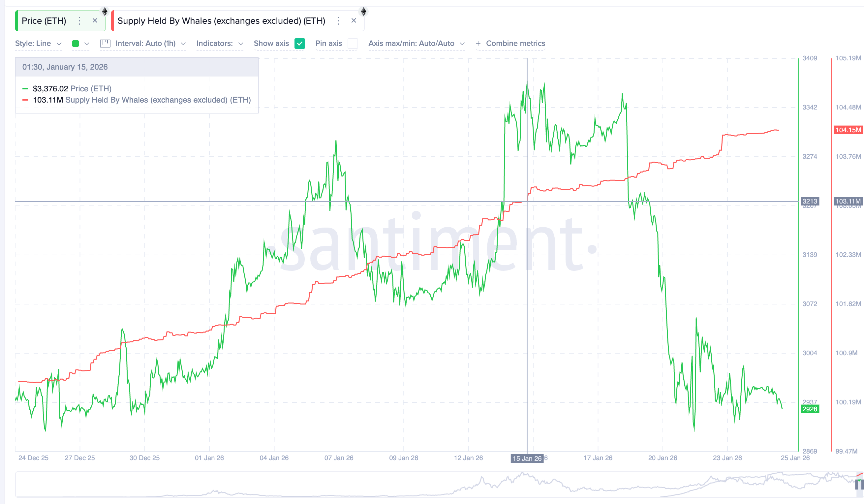
Task: Remove the Supply Held By Whales metric
Action: (x=354, y=20)
